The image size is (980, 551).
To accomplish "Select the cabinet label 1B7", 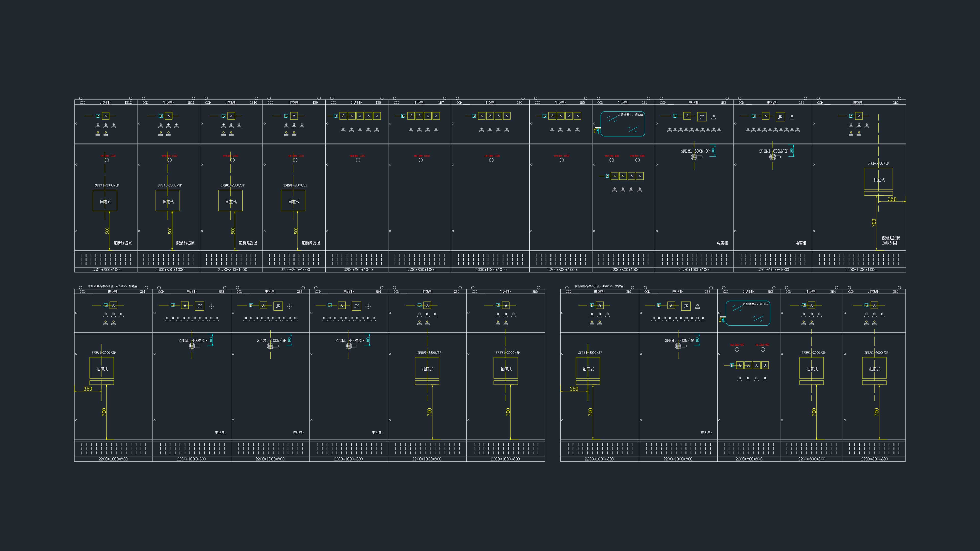I will pos(441,103).
